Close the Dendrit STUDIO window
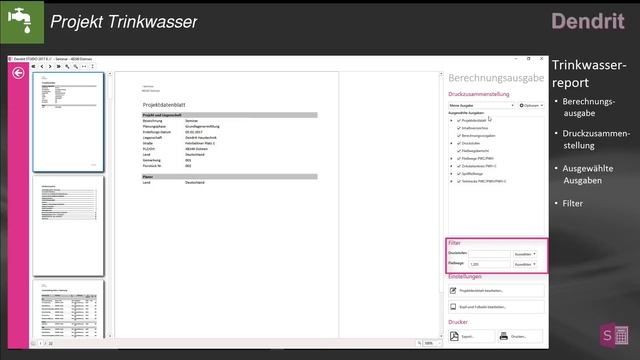Screen dimensions: 640x360 [542, 59]
